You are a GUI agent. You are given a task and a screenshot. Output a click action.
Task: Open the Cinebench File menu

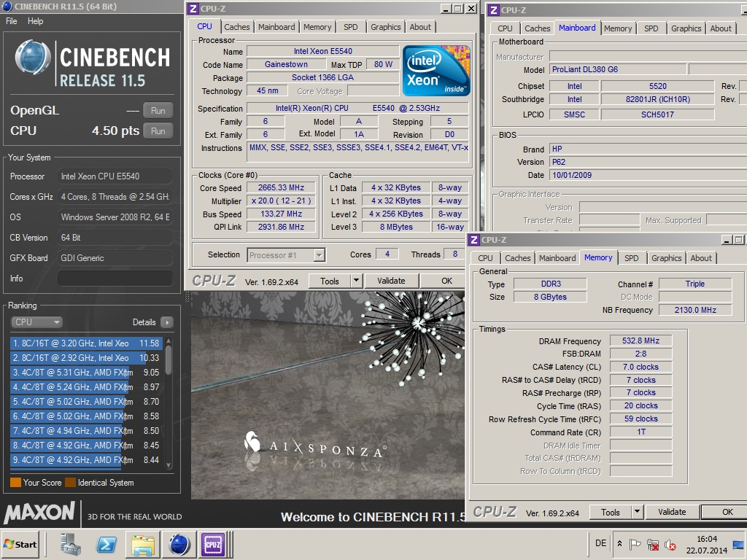coord(12,21)
